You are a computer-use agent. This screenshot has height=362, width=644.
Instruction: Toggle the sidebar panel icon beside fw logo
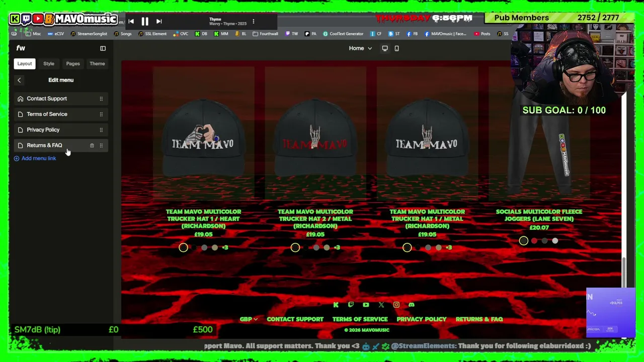tap(103, 48)
